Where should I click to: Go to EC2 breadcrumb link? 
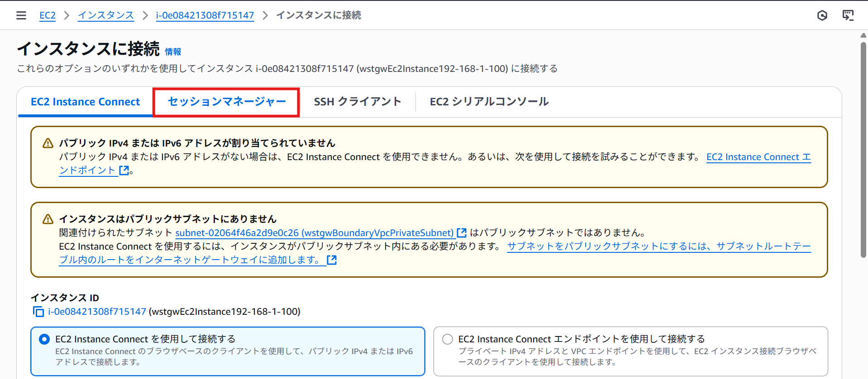tap(48, 15)
